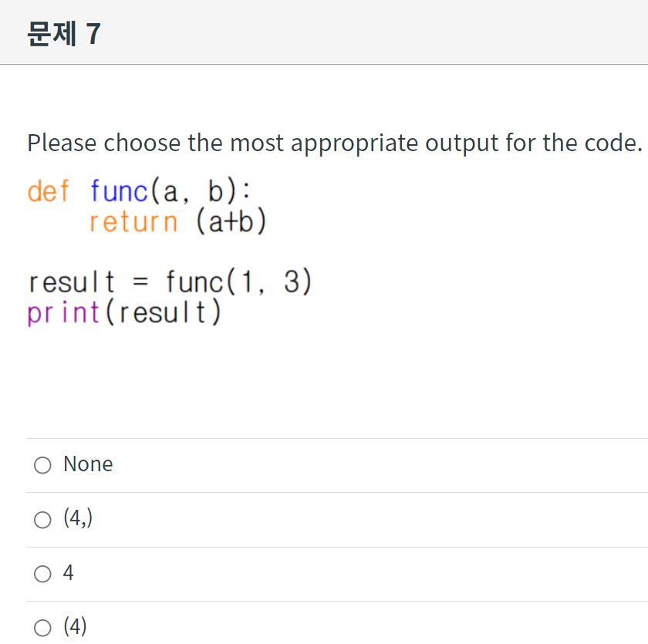Click the (a, b): parameter list
This screenshot has height=644, width=648.
pos(201,191)
